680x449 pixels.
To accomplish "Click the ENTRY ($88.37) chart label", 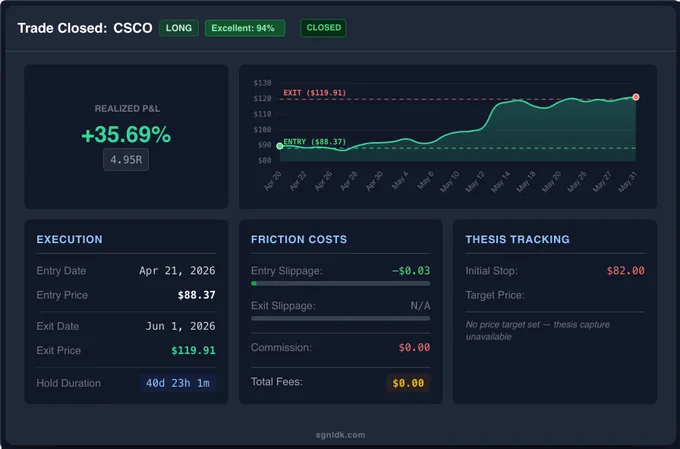I will tap(315, 142).
